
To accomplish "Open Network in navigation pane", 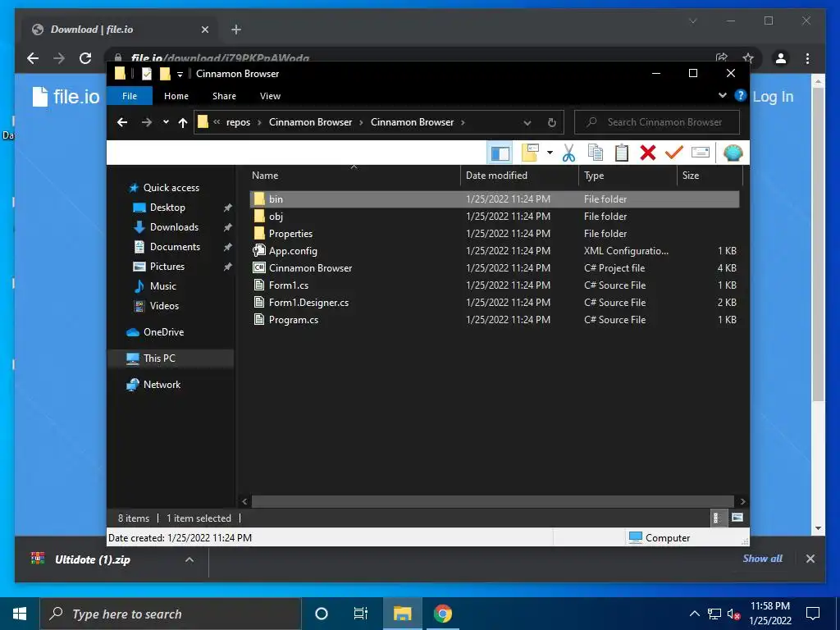I will (x=162, y=385).
